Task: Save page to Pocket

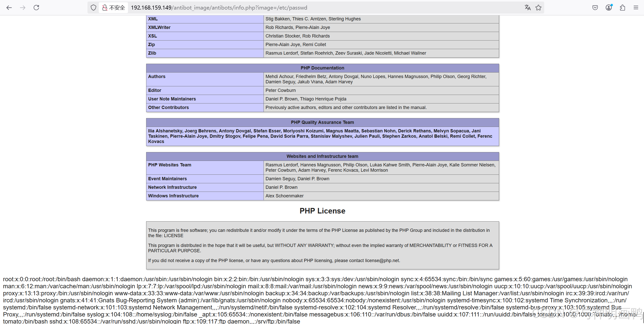Action: (595, 8)
